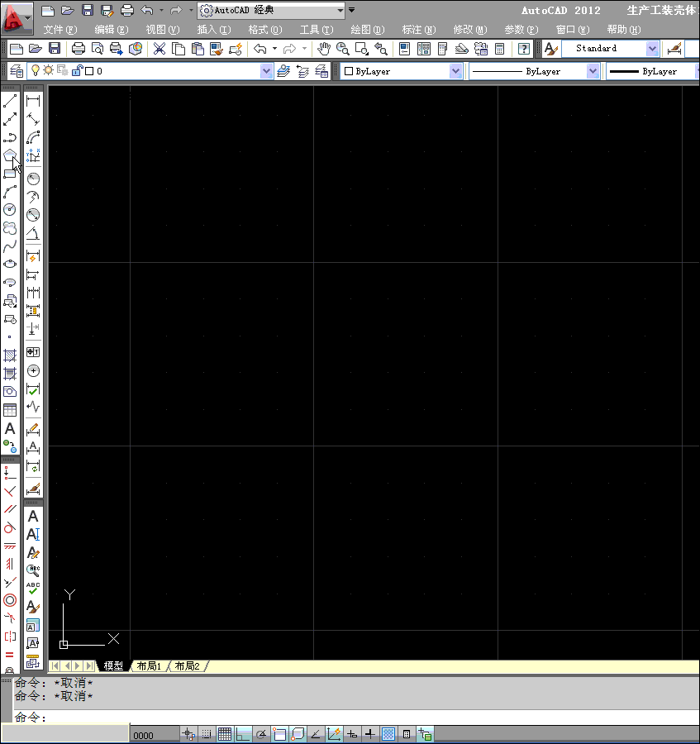Click the Cut icon in standard toolbar
Image resolution: width=700 pixels, height=744 pixels.
tap(160, 49)
